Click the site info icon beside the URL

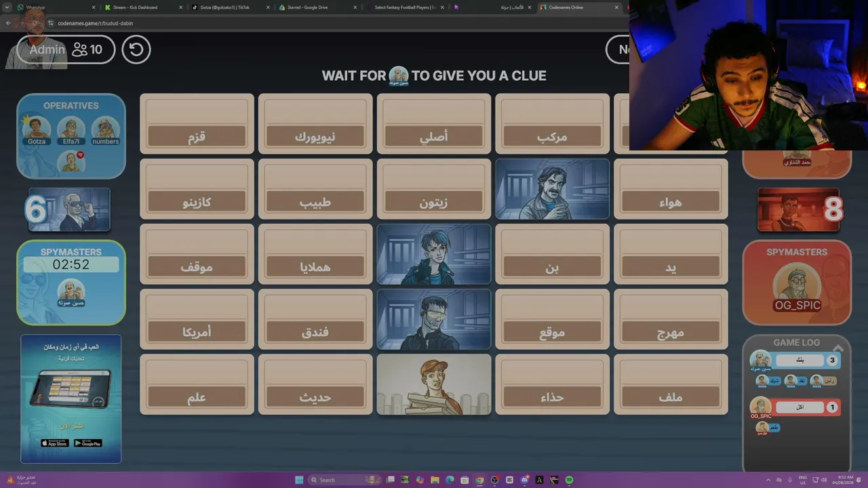click(50, 23)
